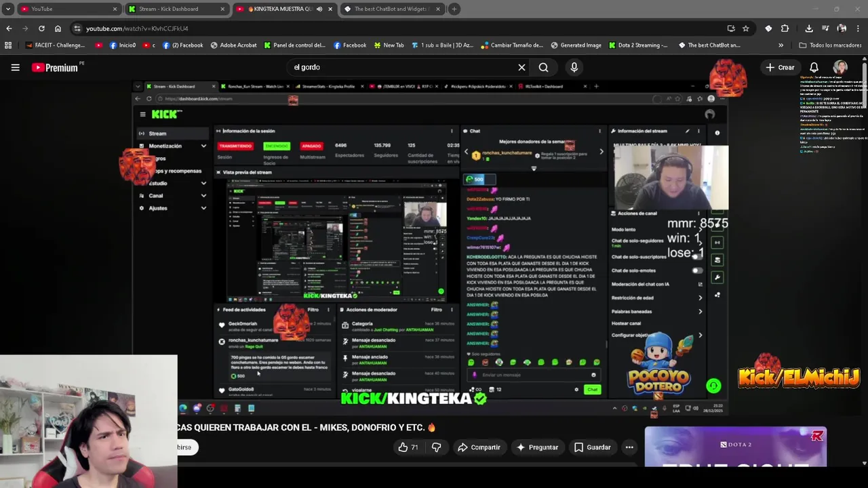This screenshot has height=488, width=868.
Task: Open the Extensions puzzle icon
Action: click(x=785, y=28)
